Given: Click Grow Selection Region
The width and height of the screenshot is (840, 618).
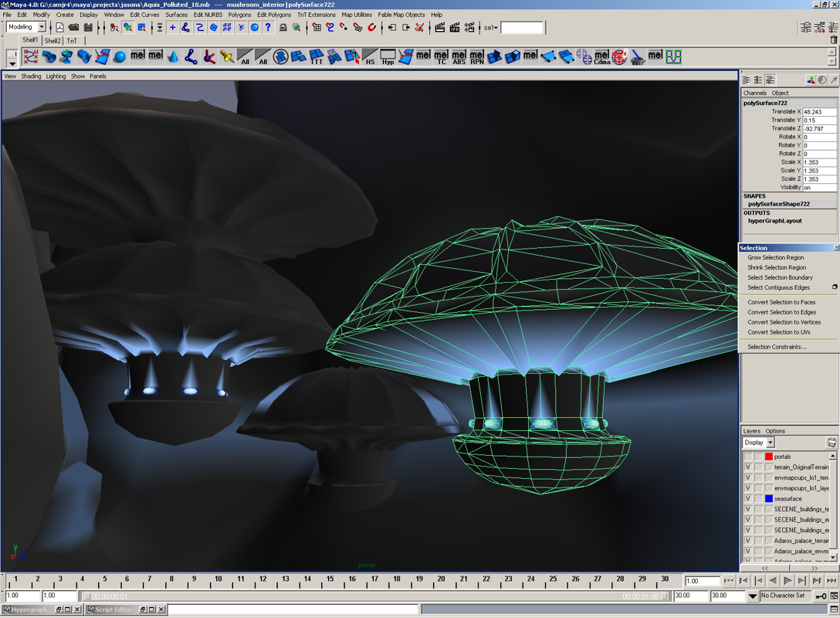Looking at the screenshot, I should pos(775,257).
